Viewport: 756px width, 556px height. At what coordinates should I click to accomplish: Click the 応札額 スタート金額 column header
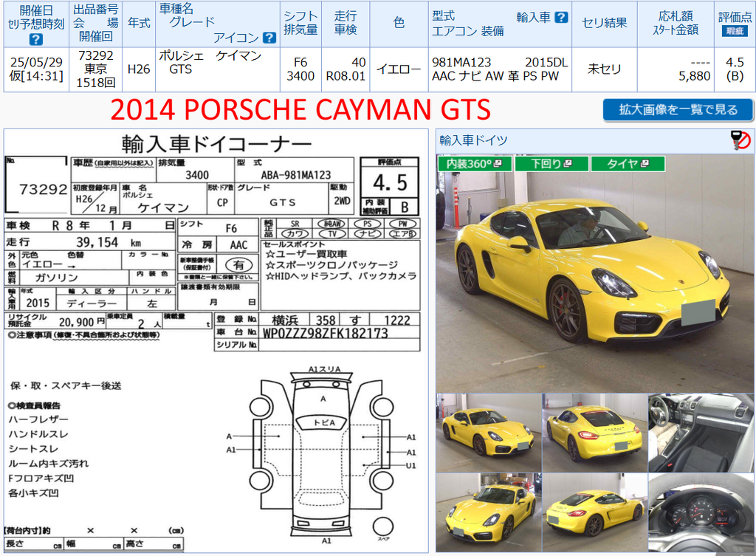coord(676,23)
